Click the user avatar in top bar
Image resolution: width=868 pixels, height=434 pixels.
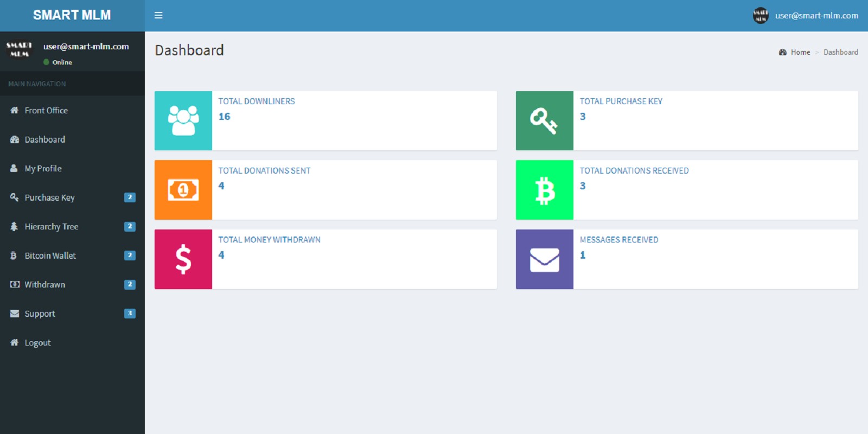761,15
